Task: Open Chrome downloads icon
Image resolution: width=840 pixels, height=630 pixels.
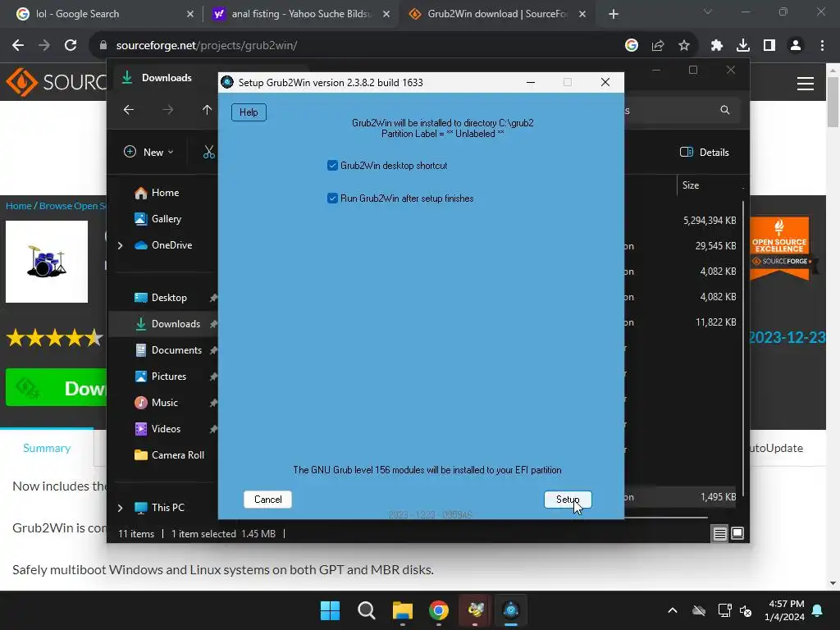Action: coord(743,46)
